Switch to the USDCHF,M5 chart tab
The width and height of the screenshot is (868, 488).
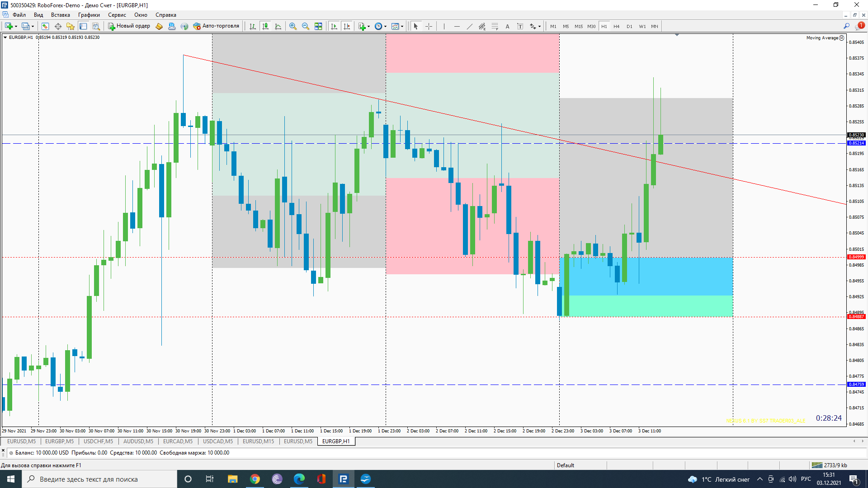pos(98,441)
